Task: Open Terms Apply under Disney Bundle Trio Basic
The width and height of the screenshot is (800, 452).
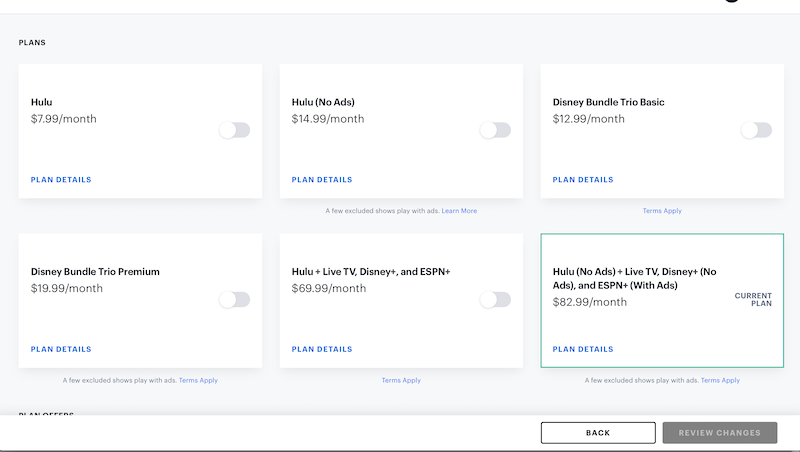Action: (x=662, y=211)
